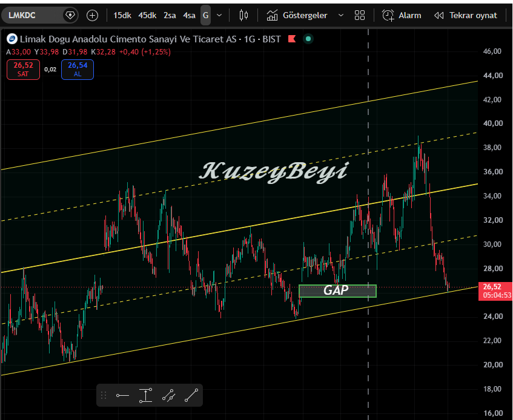Viewport: 513px width, 420px height.
Task: Select the parallel channel drawing tool
Action: pyautogui.click(x=168, y=395)
